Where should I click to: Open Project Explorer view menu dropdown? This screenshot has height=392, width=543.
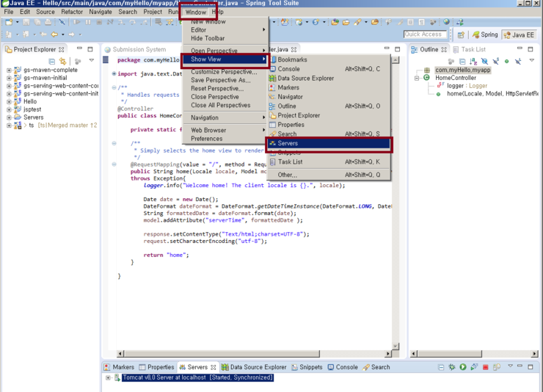pyautogui.click(x=92, y=61)
